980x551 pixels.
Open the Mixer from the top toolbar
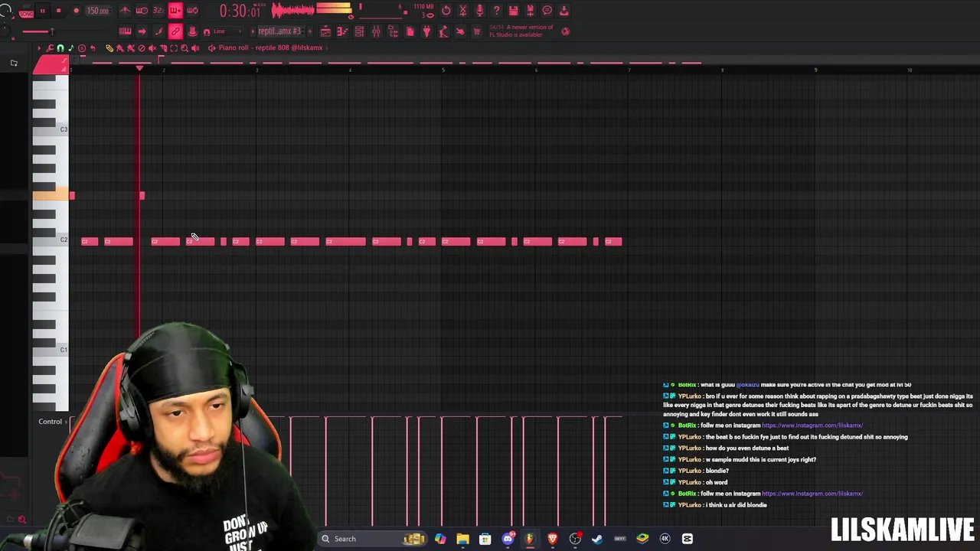(376, 31)
